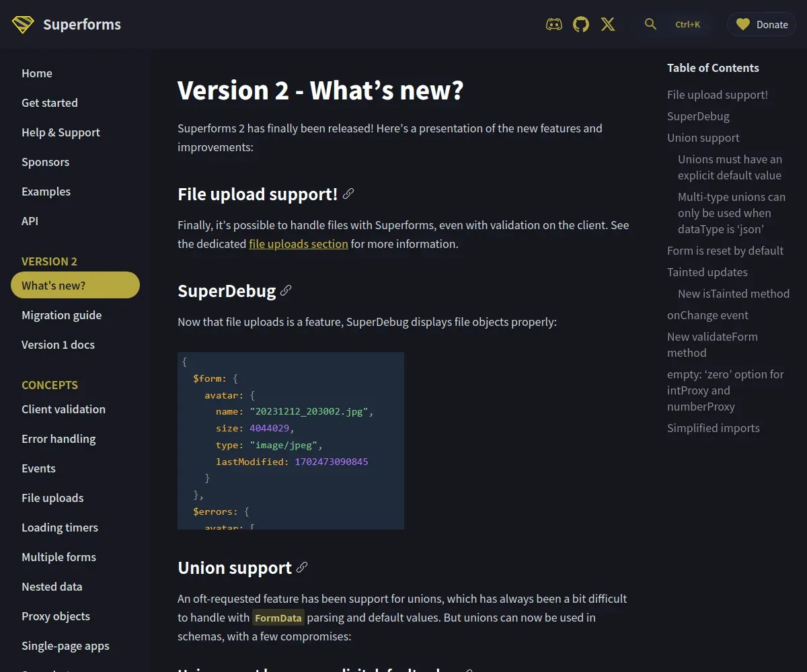Click the Superforms site title
The image size is (807, 672).
[x=82, y=25]
